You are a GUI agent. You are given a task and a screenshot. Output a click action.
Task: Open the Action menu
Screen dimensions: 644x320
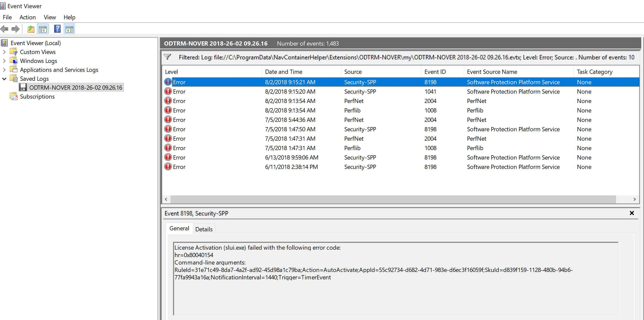[27, 17]
